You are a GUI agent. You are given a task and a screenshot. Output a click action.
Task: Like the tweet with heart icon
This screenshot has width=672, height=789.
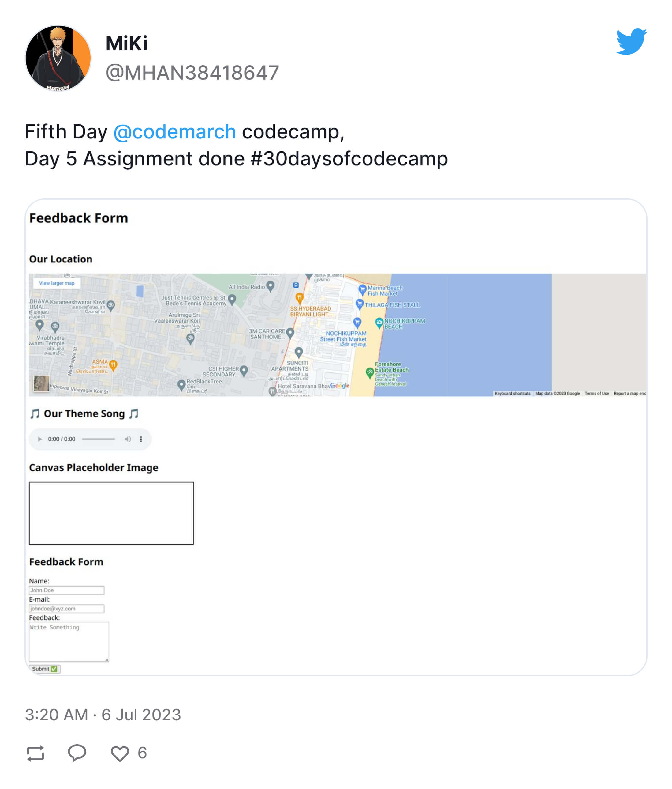pyautogui.click(x=119, y=753)
